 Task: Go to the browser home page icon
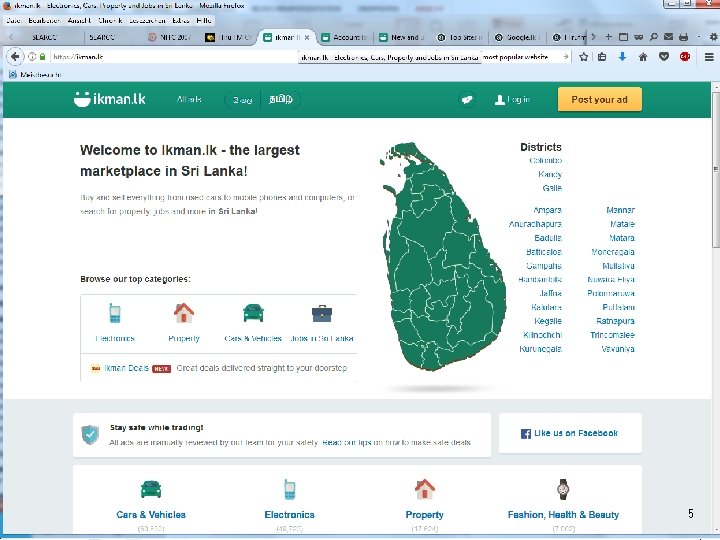[643, 56]
